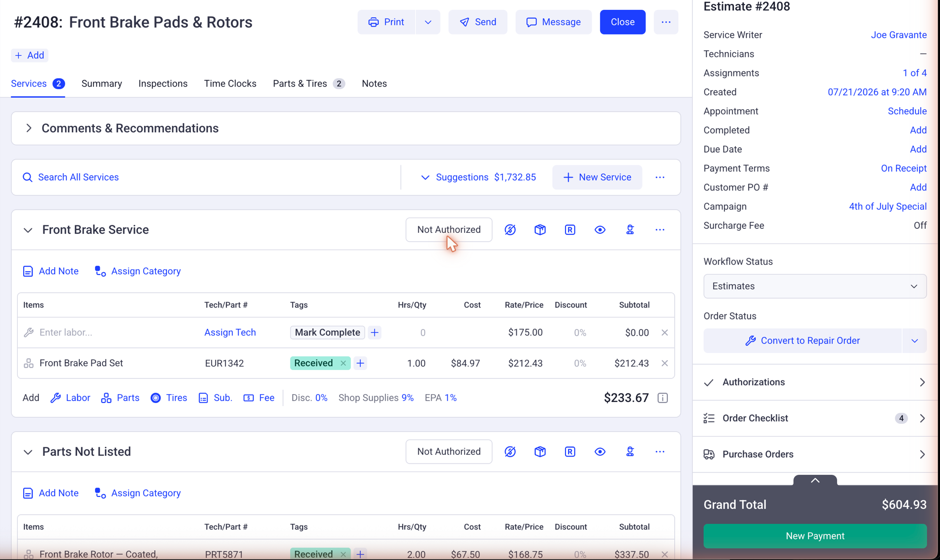Add Note under Parts Not Listed

(x=51, y=493)
